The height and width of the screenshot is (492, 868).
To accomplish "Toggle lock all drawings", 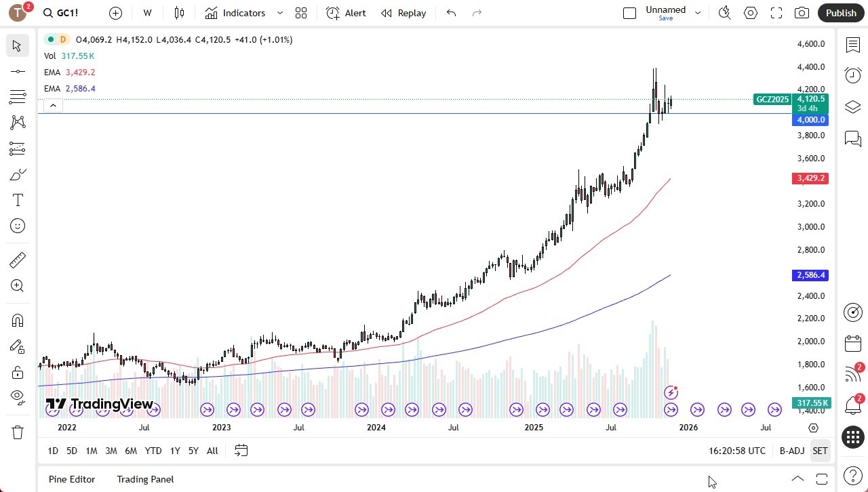I will [17, 372].
